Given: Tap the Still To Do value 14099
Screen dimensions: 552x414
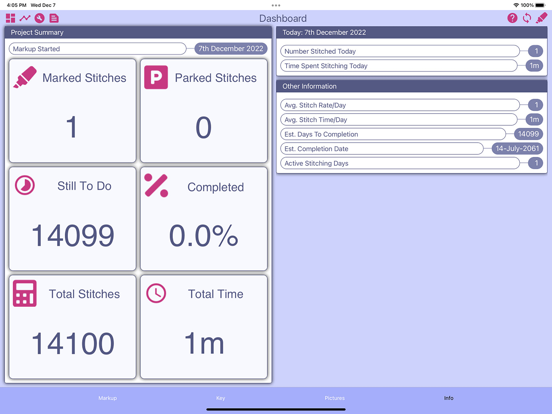Looking at the screenshot, I should (73, 236).
